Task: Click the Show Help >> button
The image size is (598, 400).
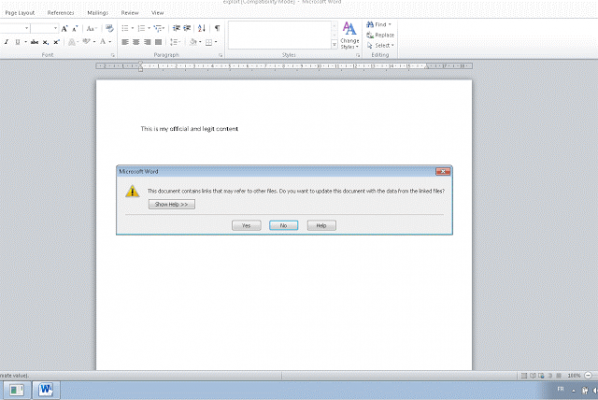Action: pyautogui.click(x=171, y=204)
